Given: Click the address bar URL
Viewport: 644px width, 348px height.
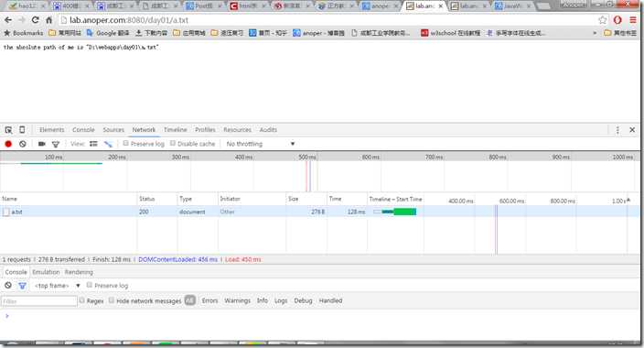Looking at the screenshot, I should tap(129, 20).
